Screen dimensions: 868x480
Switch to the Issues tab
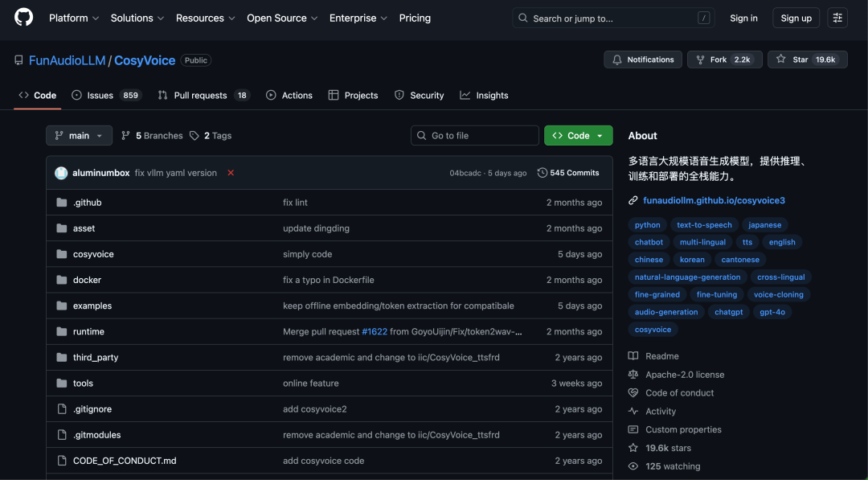point(107,95)
